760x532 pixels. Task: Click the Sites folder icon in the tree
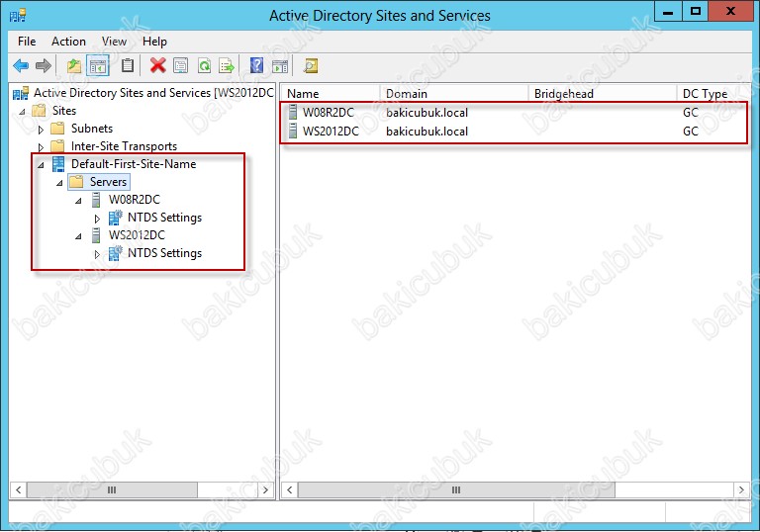pos(39,111)
